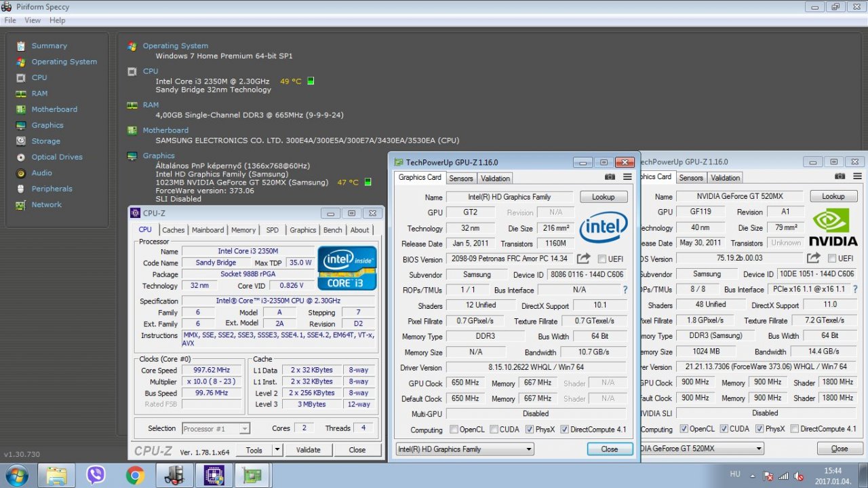Open the Processor #1 selection dropdown in CPU-Z
The width and height of the screenshot is (868, 488).
coord(216,428)
